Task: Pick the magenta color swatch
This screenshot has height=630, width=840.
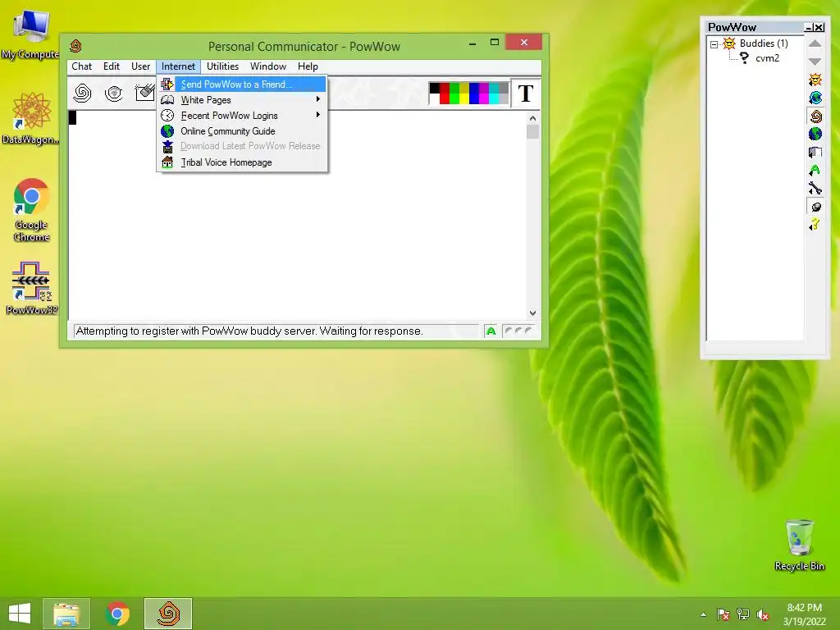Action: tap(484, 98)
